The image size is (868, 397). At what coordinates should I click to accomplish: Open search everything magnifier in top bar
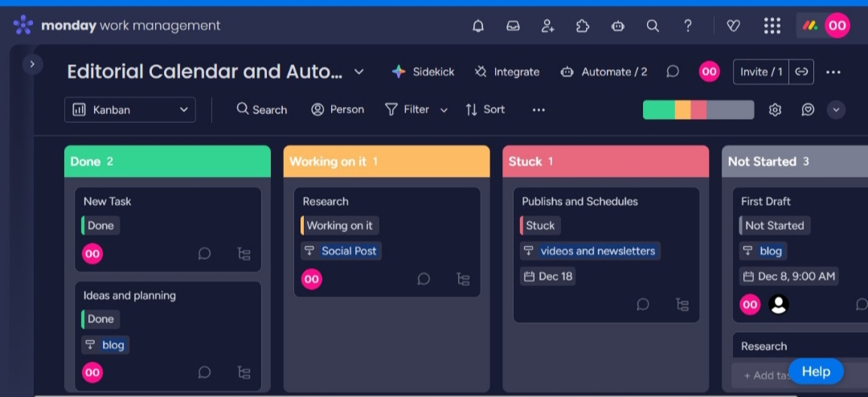pos(653,26)
